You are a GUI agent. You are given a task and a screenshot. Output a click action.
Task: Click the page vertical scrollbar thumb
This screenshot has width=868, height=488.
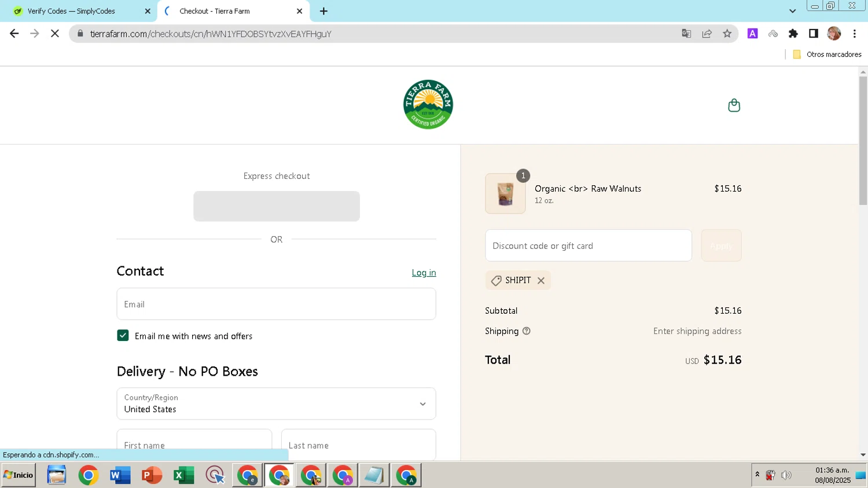[x=863, y=140]
